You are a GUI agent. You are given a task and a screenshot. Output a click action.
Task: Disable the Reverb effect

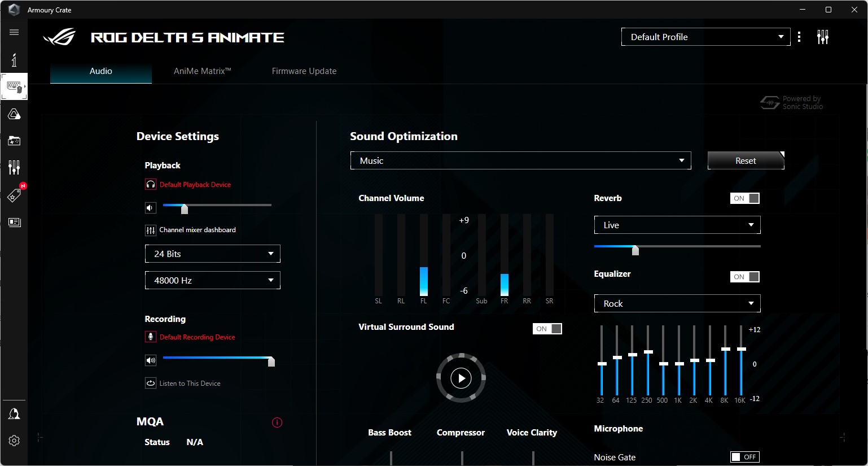(x=744, y=198)
